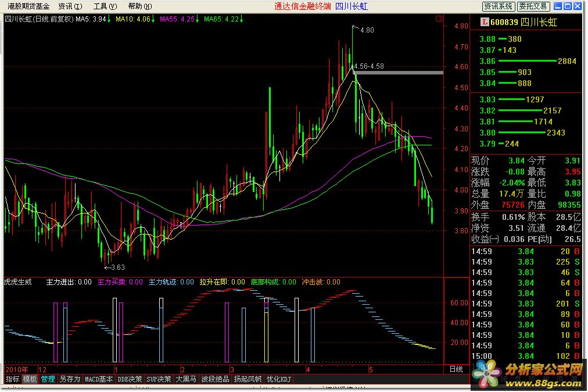Image resolution: width=588 pixels, height=392 pixels.
Task: Click the gray gap bar on chart
Action: pos(399,73)
